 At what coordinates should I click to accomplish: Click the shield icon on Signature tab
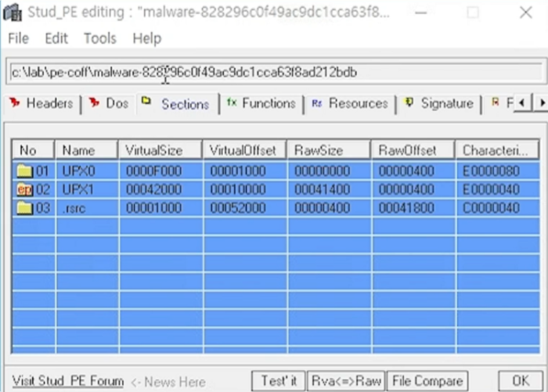(x=409, y=102)
